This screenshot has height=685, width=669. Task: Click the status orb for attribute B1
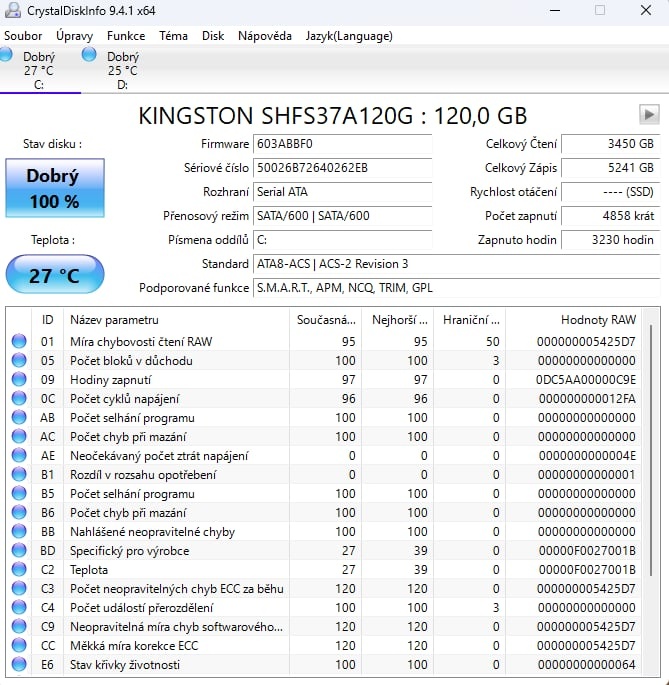coord(19,474)
